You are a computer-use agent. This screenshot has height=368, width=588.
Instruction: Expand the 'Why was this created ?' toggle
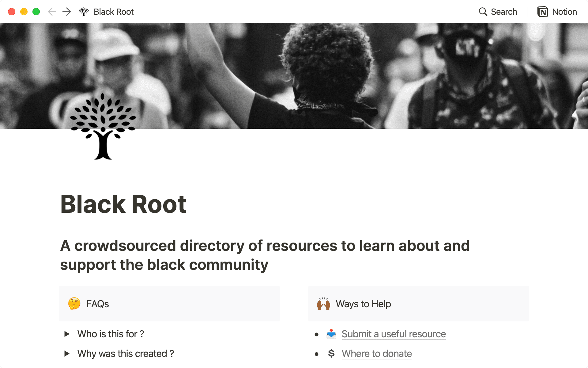pyautogui.click(x=67, y=353)
